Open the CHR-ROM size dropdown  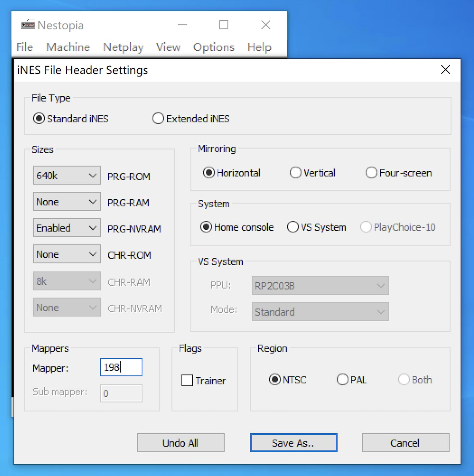click(67, 254)
